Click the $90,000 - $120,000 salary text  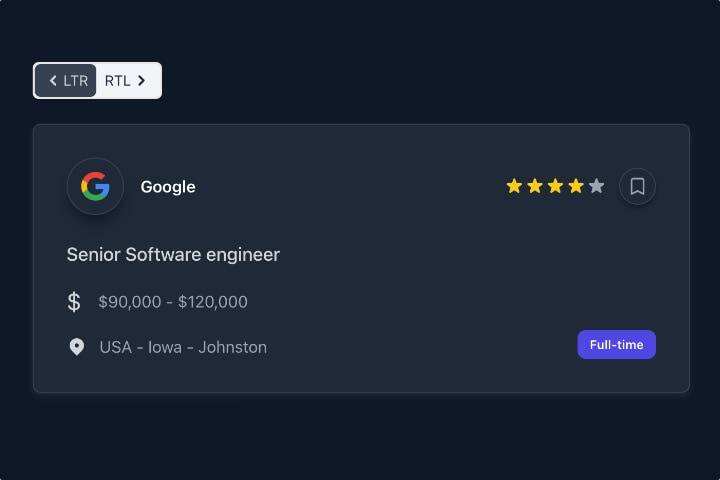(173, 302)
